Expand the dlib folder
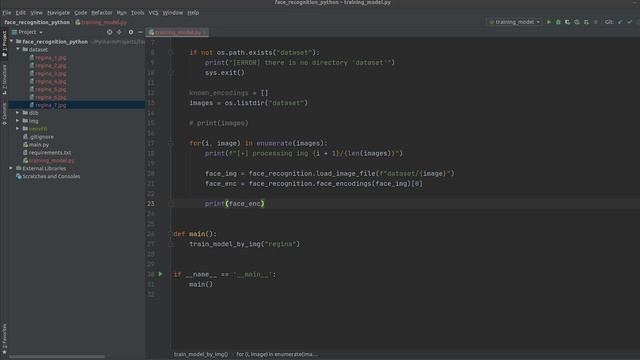Image resolution: width=640 pixels, height=360 pixels. pos(18,113)
